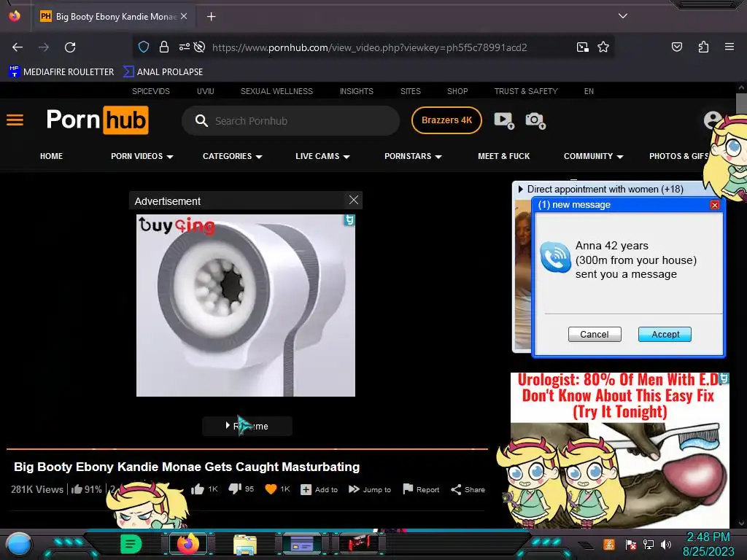Change language via the EN selector
This screenshot has width=747, height=560.
(589, 91)
